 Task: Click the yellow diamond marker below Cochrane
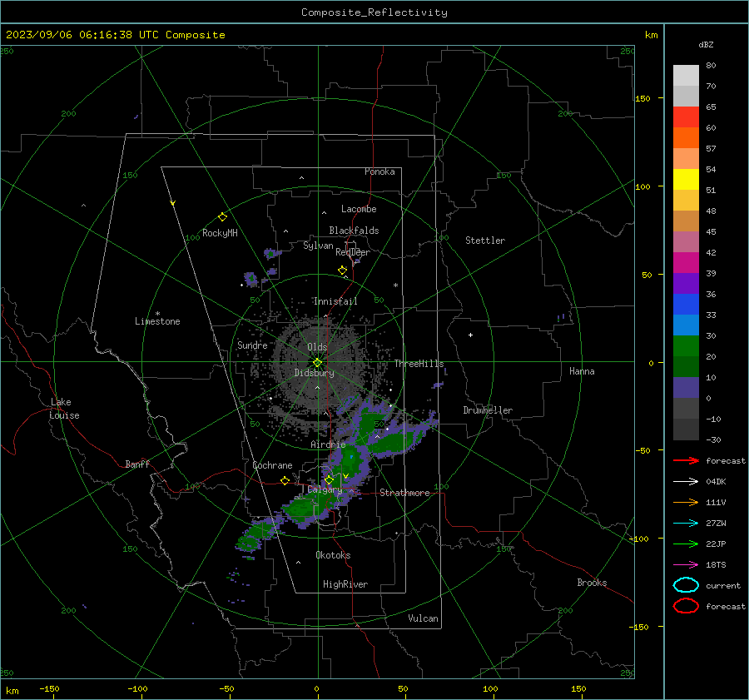point(285,481)
